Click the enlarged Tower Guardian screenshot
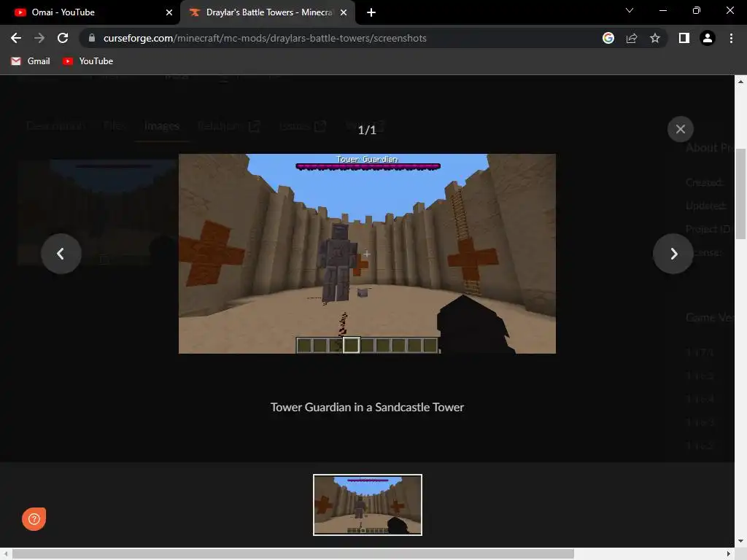This screenshot has height=560, width=747. coord(368,253)
